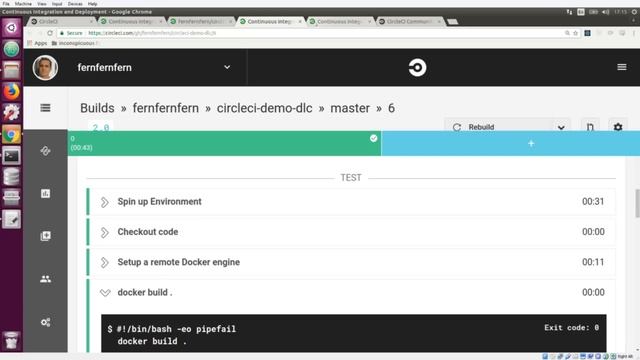Screen dimensions: 640x360
Task: Click the fernfernfern user avatar
Action: click(x=45, y=67)
